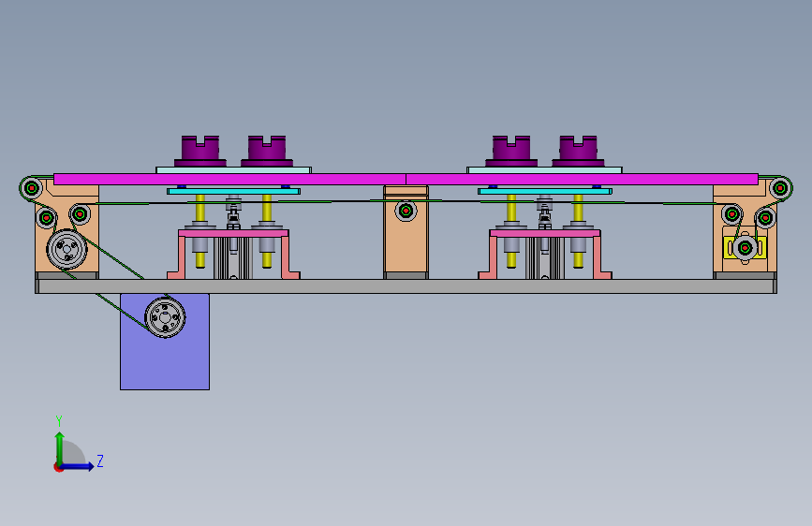812x526 pixels.
Task: Select the right half of the magenta top rail
Action: pos(582,179)
